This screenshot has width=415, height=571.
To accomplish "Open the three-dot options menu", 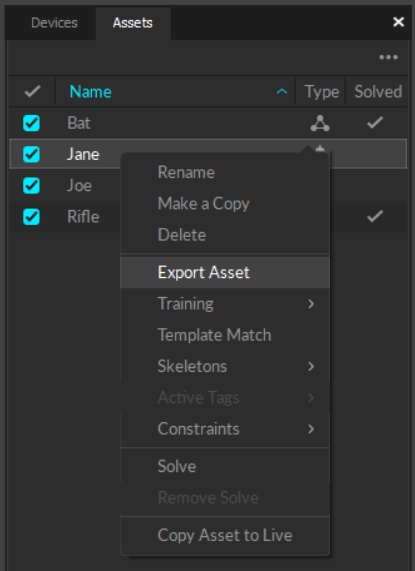I will click(x=388, y=57).
